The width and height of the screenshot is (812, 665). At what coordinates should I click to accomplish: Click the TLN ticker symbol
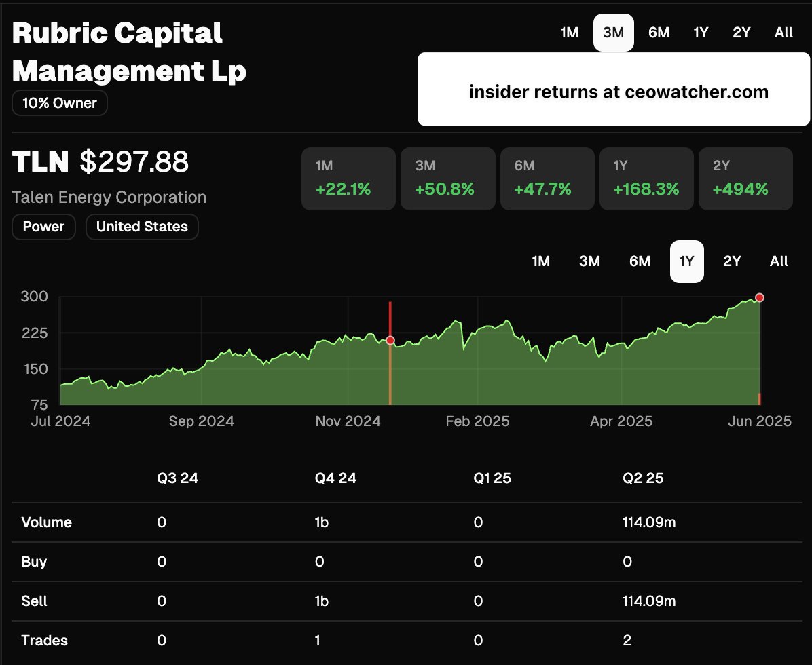click(x=40, y=161)
